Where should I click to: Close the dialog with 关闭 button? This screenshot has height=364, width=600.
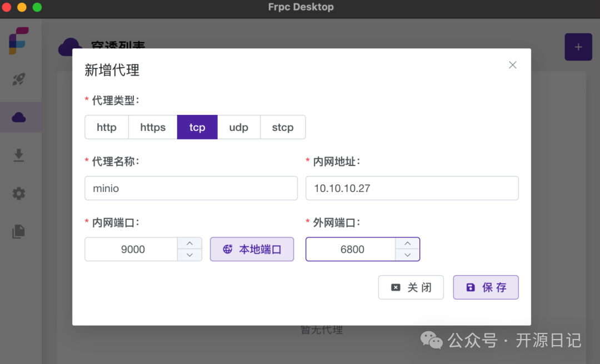coord(411,287)
